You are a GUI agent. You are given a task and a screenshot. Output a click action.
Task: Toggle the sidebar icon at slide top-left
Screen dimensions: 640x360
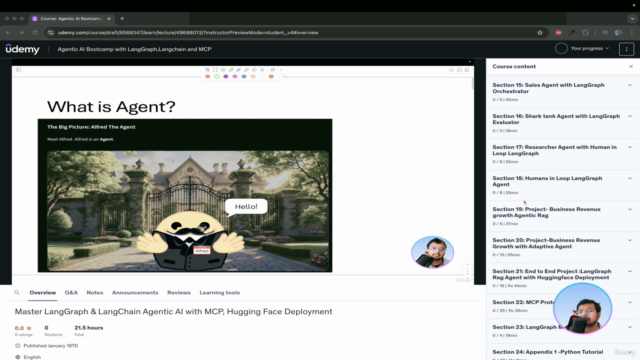coord(19,70)
